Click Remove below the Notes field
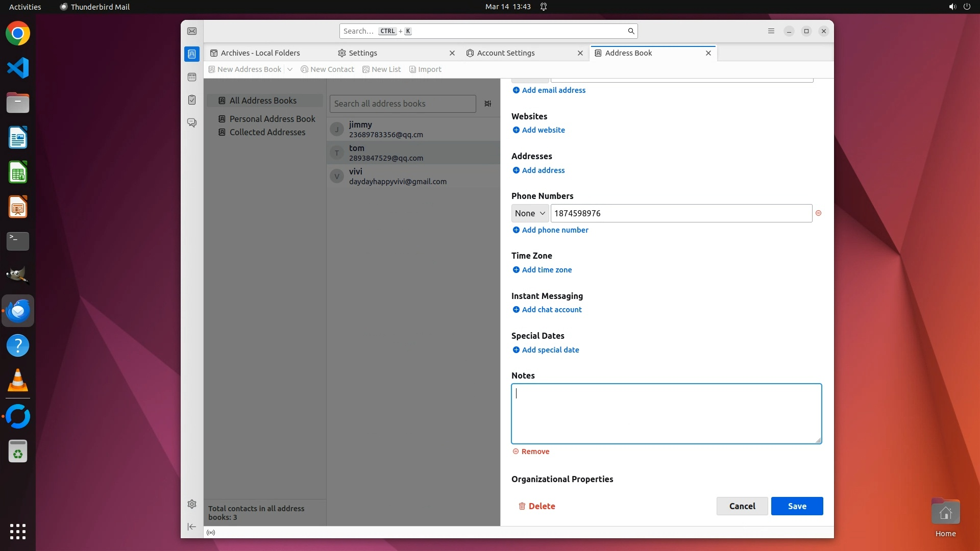This screenshot has height=551, width=980. click(x=535, y=452)
